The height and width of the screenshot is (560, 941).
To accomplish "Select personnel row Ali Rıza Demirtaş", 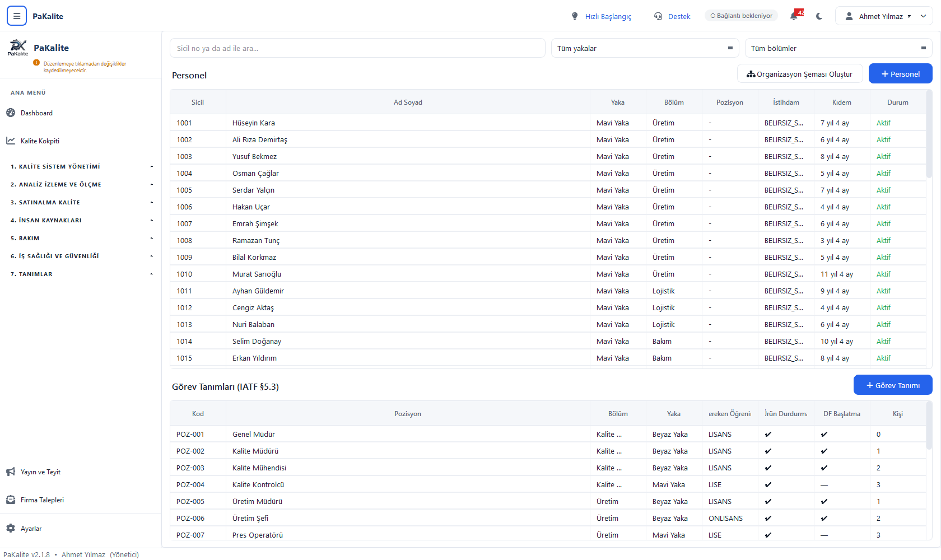I will tap(548, 139).
